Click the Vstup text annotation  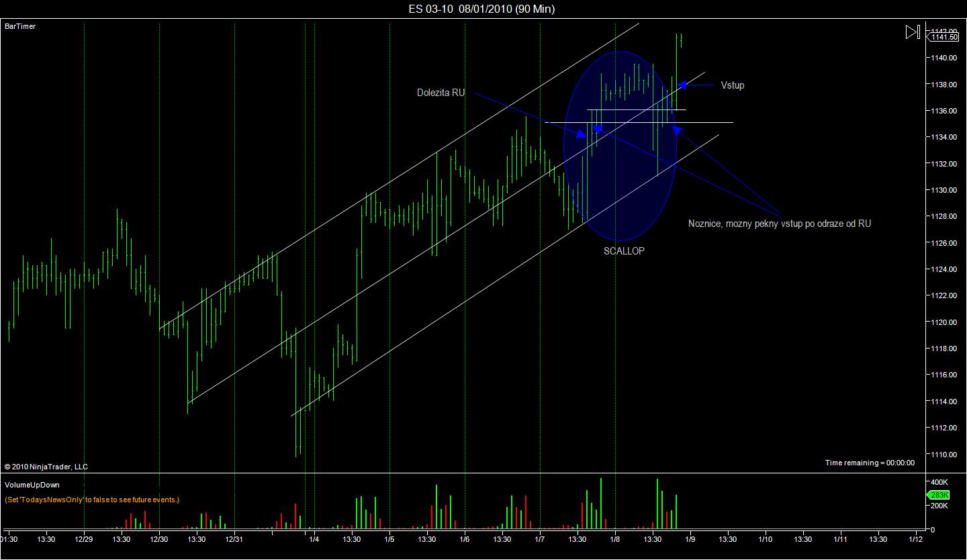(733, 85)
